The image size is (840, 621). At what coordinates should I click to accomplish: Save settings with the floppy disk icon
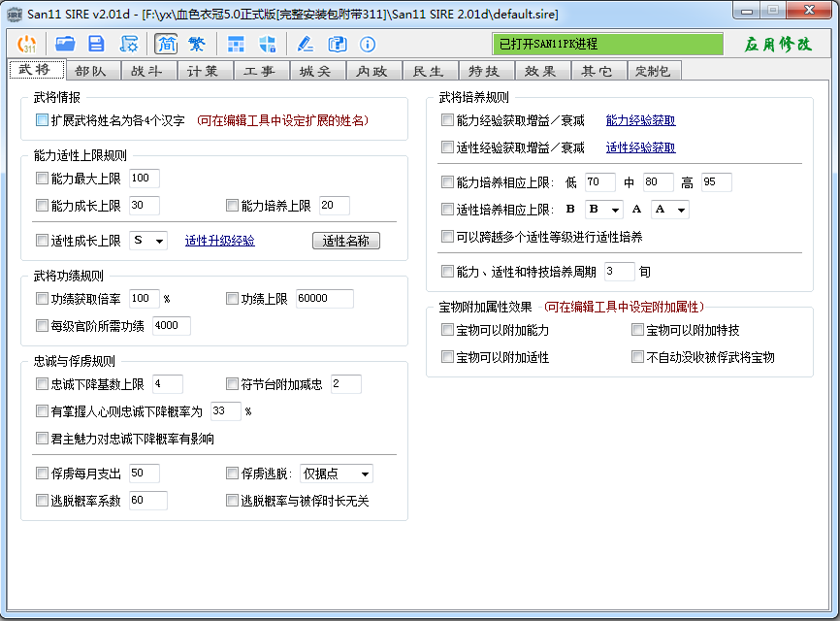coord(96,44)
